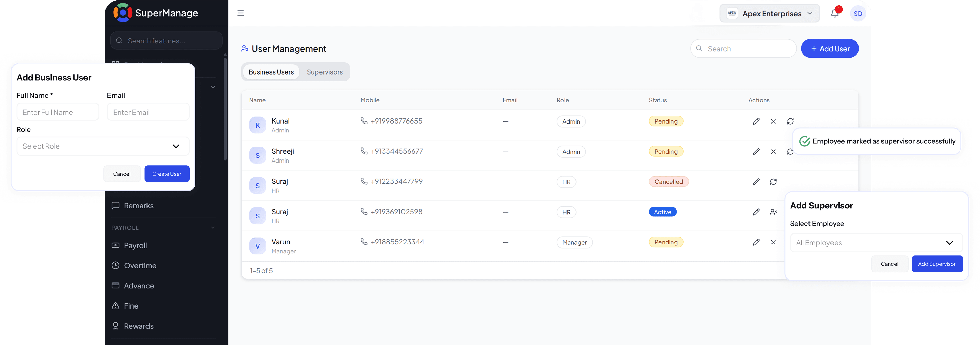The height and width of the screenshot is (345, 980).
Task: Click the Overtime clock icon
Action: tap(115, 265)
